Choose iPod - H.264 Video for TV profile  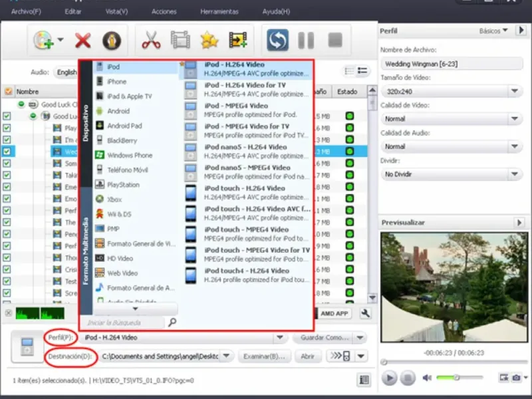pos(247,90)
